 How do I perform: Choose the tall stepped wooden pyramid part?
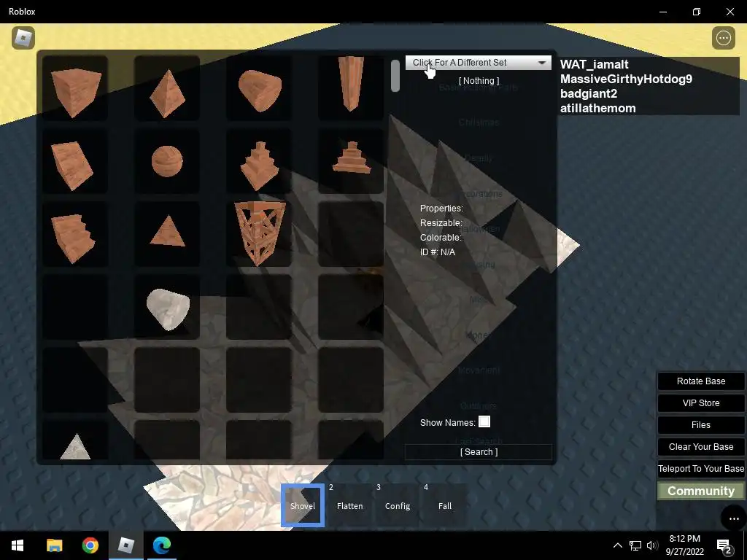259,161
